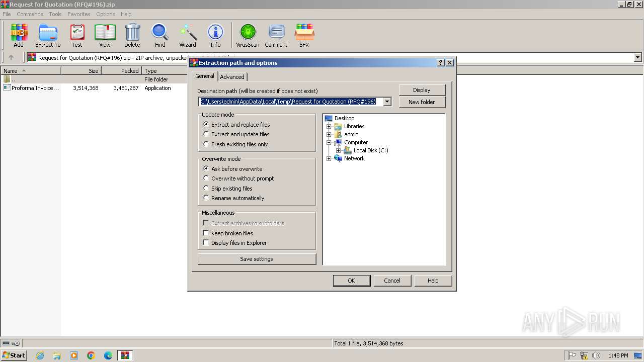
Task: Click the volume speaker tray icon
Action: pos(596,355)
